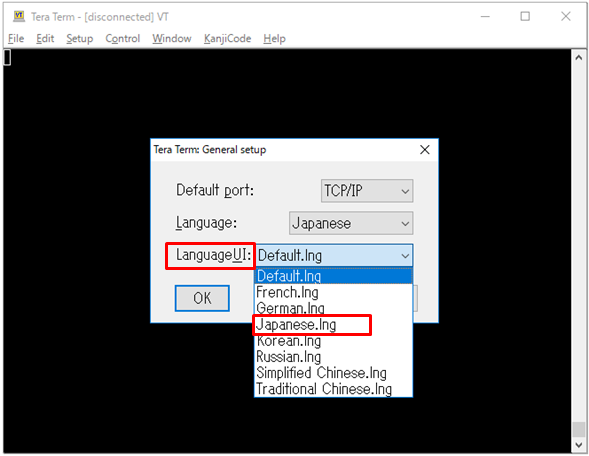Viewport: 589px width, 456px height.
Task: Pick Traditional Chinese.lng option
Action: (x=333, y=389)
